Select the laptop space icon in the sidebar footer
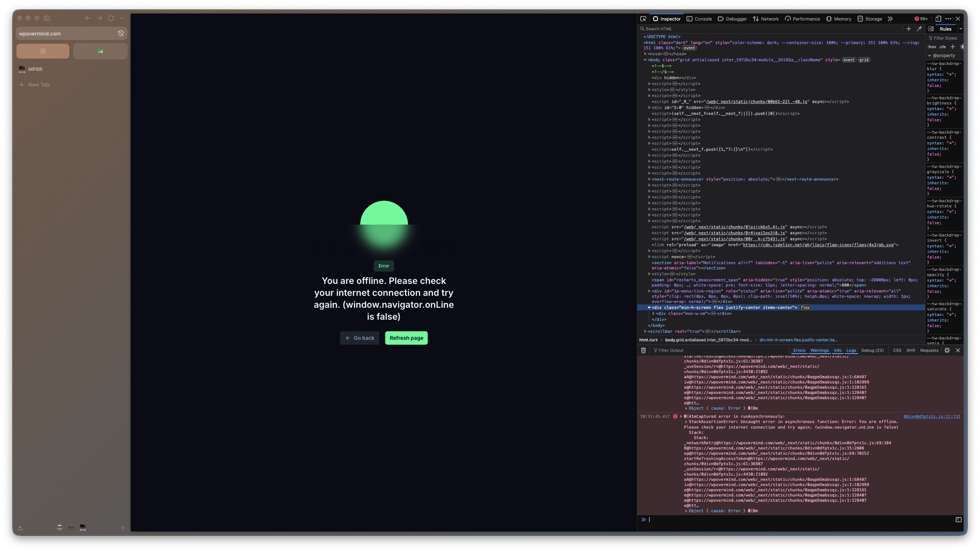980x551 pixels. point(83,528)
